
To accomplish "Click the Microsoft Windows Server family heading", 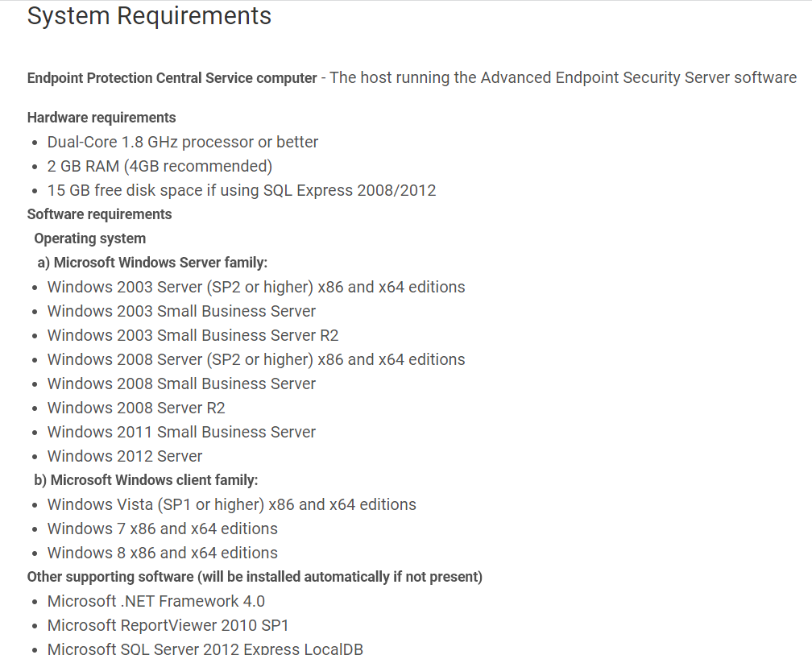I will tap(152, 263).
